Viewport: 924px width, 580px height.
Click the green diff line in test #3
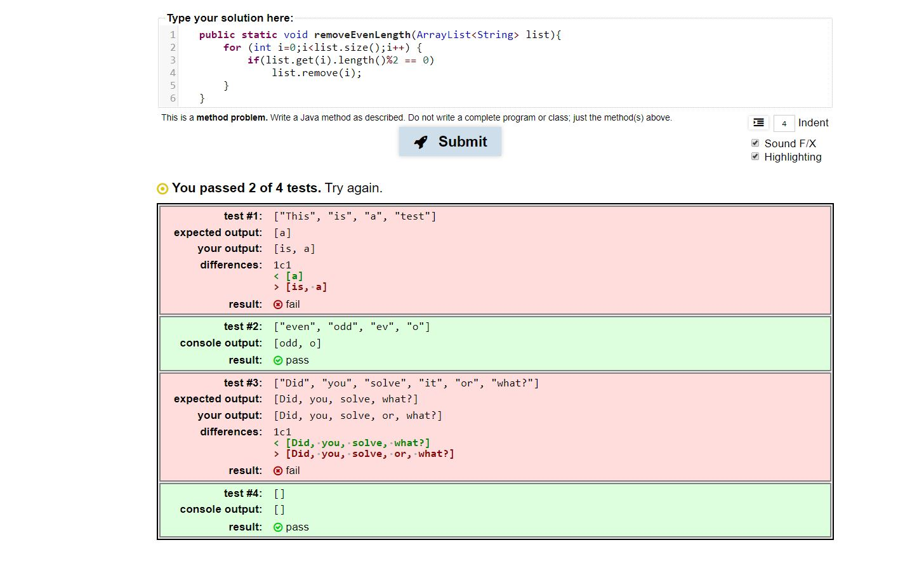352,443
